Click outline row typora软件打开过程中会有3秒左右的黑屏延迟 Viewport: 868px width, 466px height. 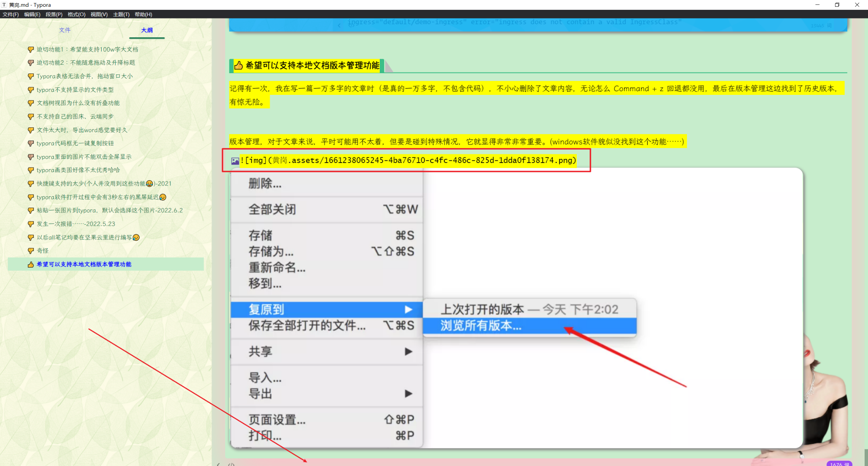pyautogui.click(x=101, y=197)
